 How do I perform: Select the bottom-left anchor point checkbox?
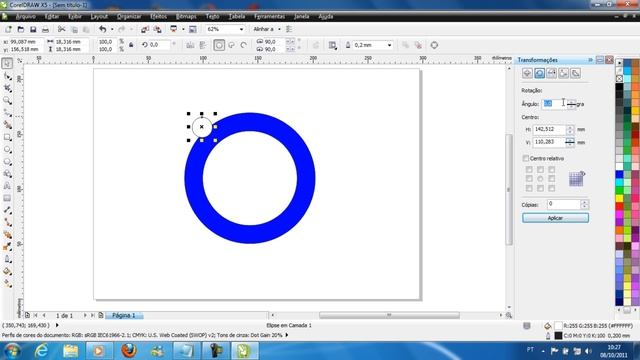point(529,188)
